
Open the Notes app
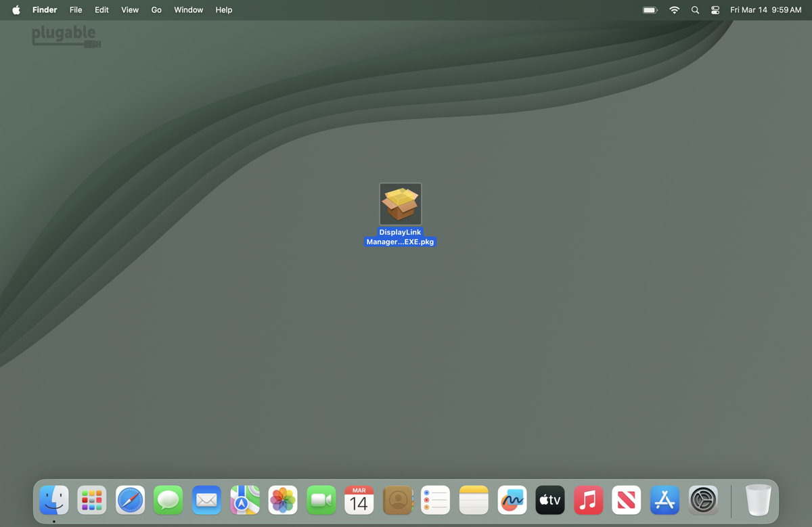473,499
